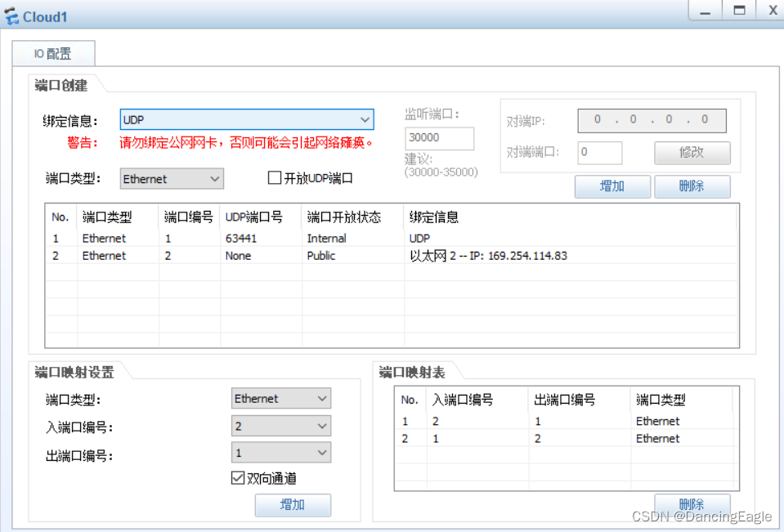Open 端口类型 dropdown in 端口映射设置

[280, 399]
